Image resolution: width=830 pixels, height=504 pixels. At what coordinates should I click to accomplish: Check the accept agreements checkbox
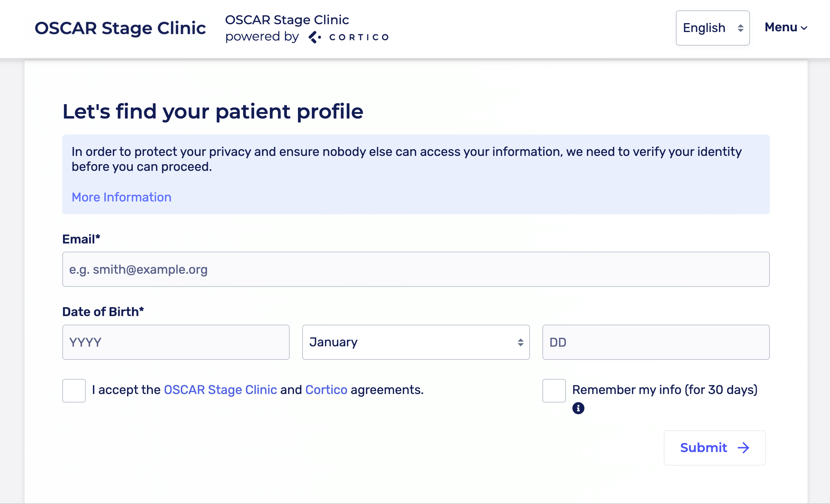pos(74,390)
